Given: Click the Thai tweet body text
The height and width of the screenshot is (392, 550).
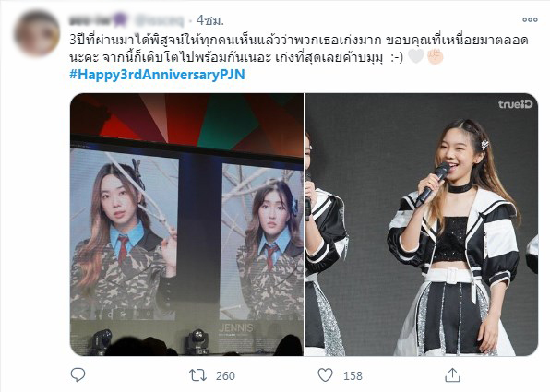Looking at the screenshot, I should coord(299,49).
